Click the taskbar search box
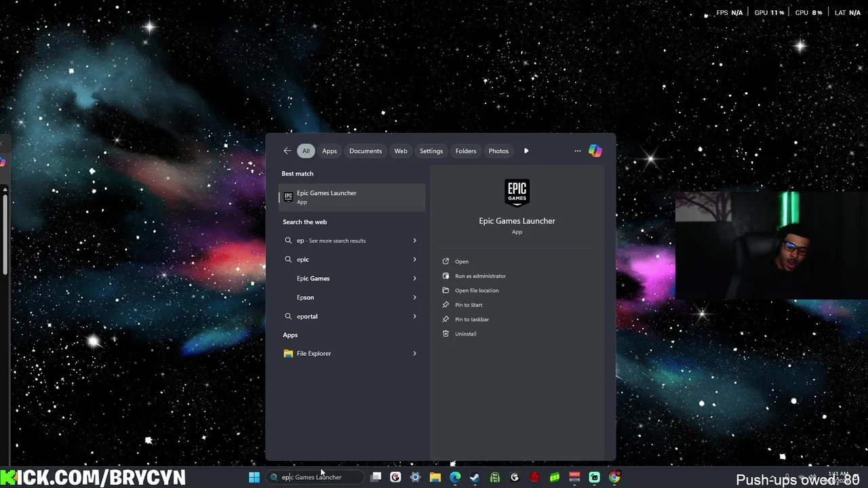Viewport: 868px width, 488px height. (x=315, y=477)
